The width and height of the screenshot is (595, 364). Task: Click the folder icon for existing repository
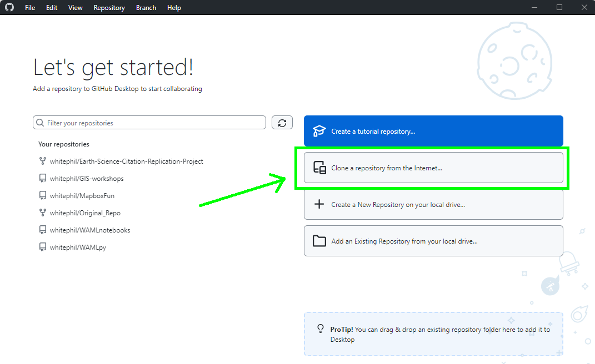(319, 241)
